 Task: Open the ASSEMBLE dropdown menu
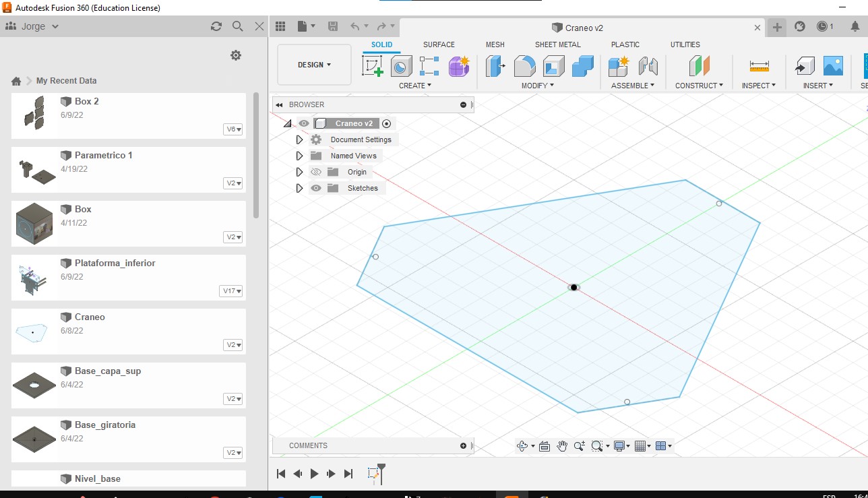(633, 86)
